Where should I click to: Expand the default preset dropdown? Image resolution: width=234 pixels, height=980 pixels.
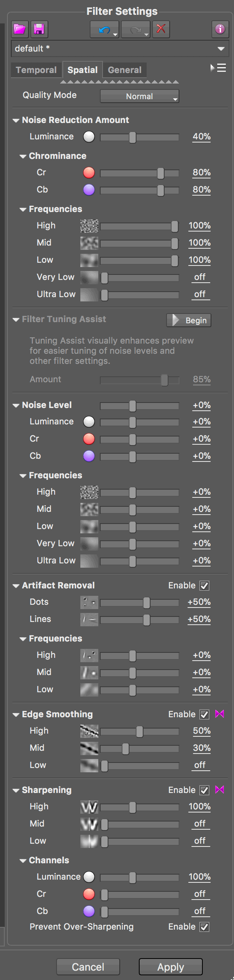120,49
